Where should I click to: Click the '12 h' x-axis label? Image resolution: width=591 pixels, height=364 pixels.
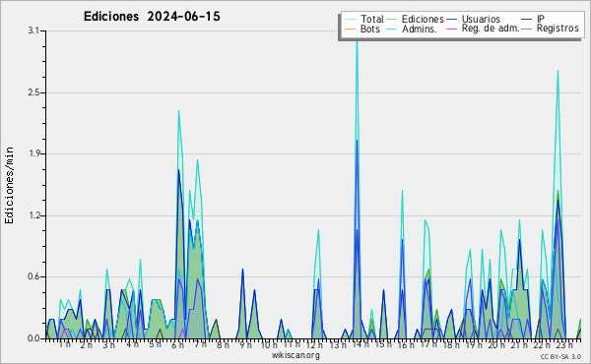[x=314, y=345]
